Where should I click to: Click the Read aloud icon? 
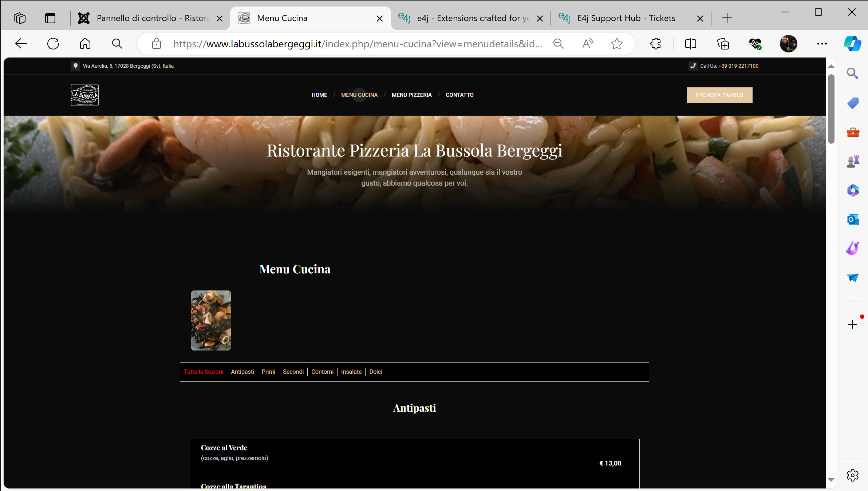(x=587, y=44)
